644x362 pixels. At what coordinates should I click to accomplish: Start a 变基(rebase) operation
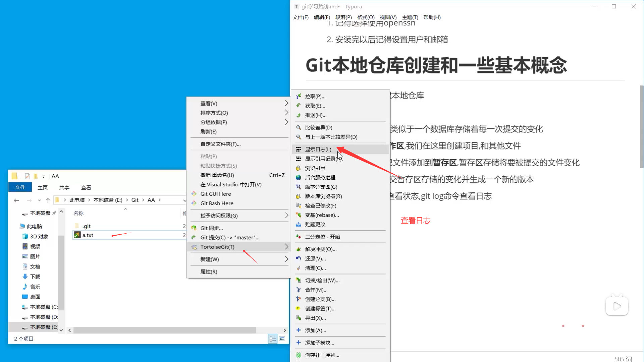pos(322,215)
